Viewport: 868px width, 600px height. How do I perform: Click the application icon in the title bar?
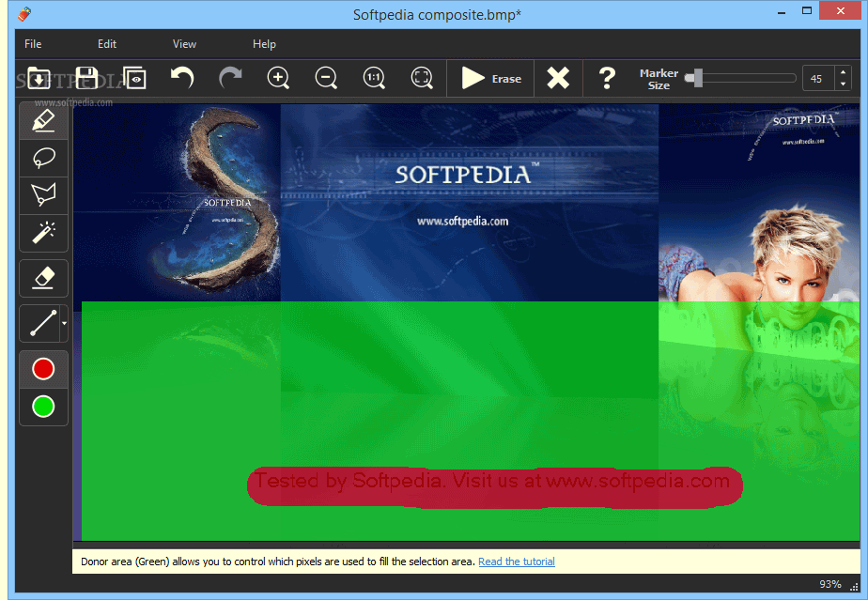(23, 14)
